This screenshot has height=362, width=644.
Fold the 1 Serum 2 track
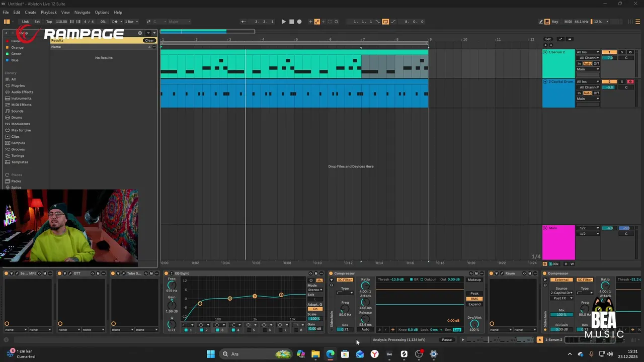click(x=545, y=52)
